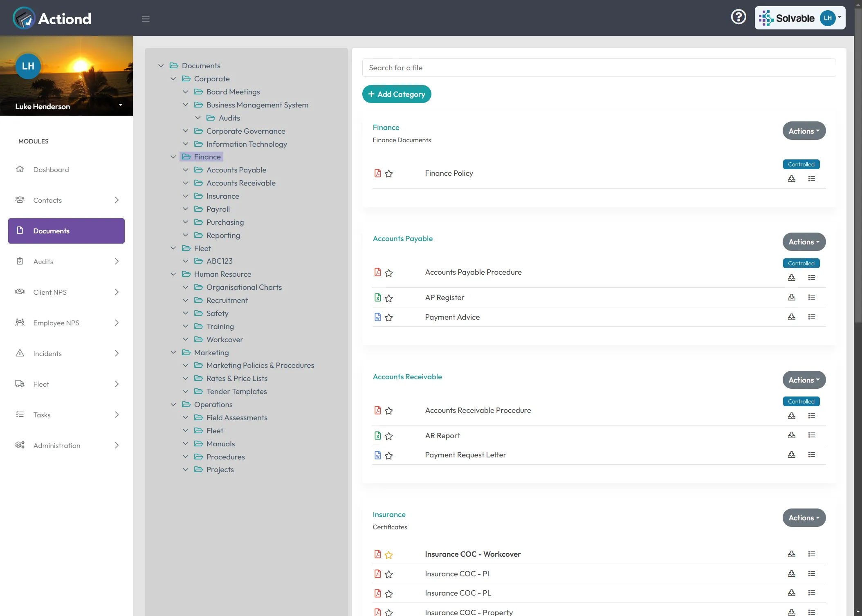Open the Actions dropdown for Finance
Viewport: 862px width, 616px height.
804,131
